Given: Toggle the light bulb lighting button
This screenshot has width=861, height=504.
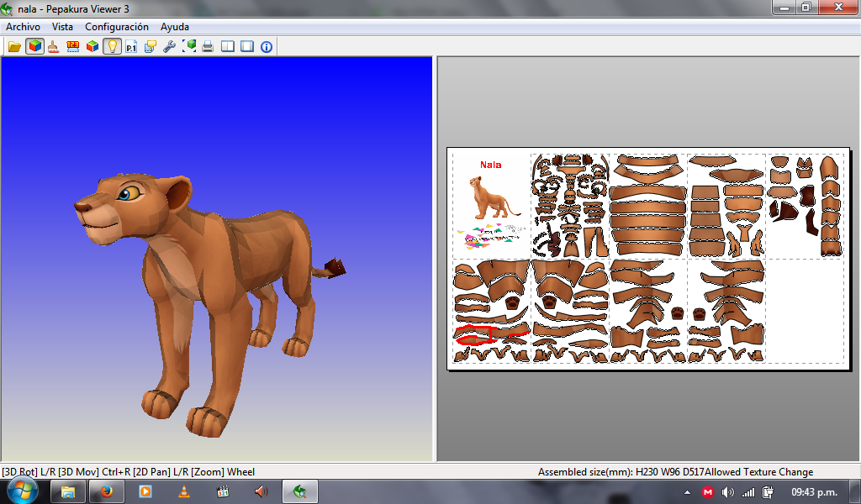Looking at the screenshot, I should click(112, 46).
